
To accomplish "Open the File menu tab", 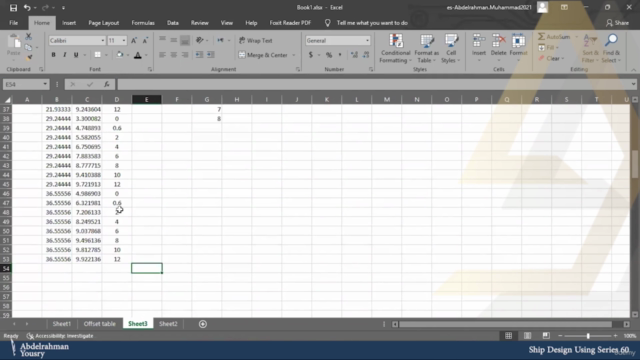I will click(13, 23).
